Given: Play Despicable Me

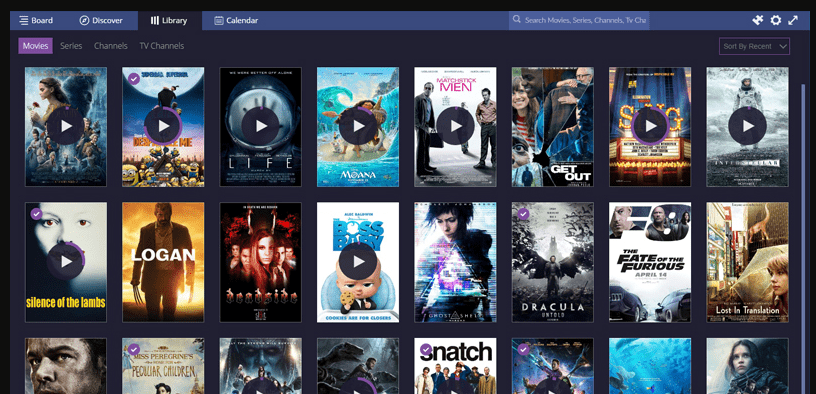Looking at the screenshot, I should coord(163,126).
